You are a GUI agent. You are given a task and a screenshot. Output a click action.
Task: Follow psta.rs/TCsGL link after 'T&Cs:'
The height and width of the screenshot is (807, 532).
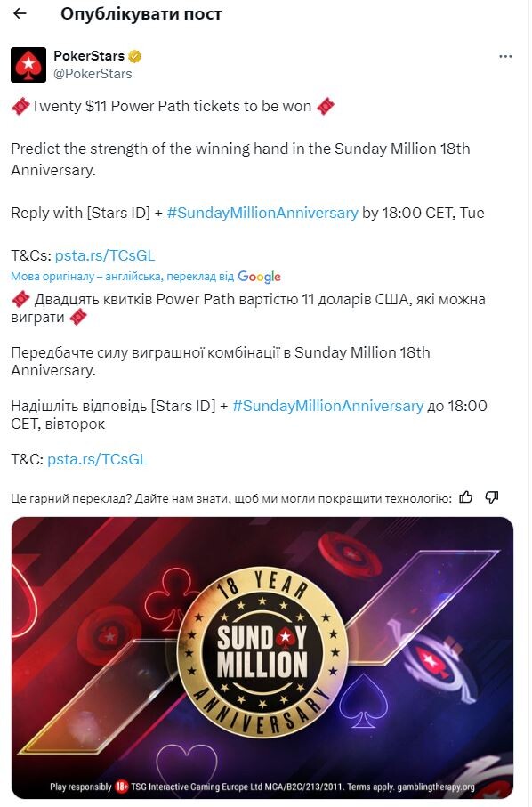105,255
